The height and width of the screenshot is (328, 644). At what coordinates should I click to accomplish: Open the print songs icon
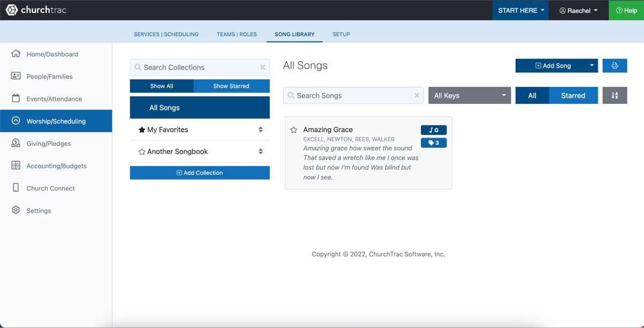(614, 65)
